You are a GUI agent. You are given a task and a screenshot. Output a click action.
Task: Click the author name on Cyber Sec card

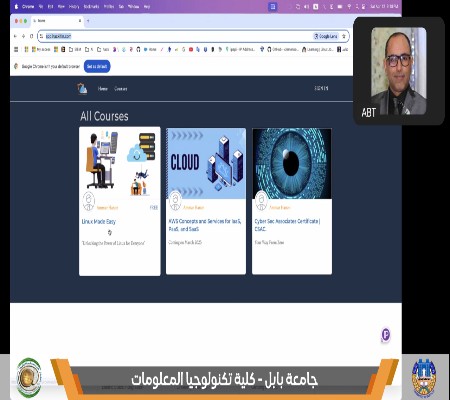tap(280, 207)
